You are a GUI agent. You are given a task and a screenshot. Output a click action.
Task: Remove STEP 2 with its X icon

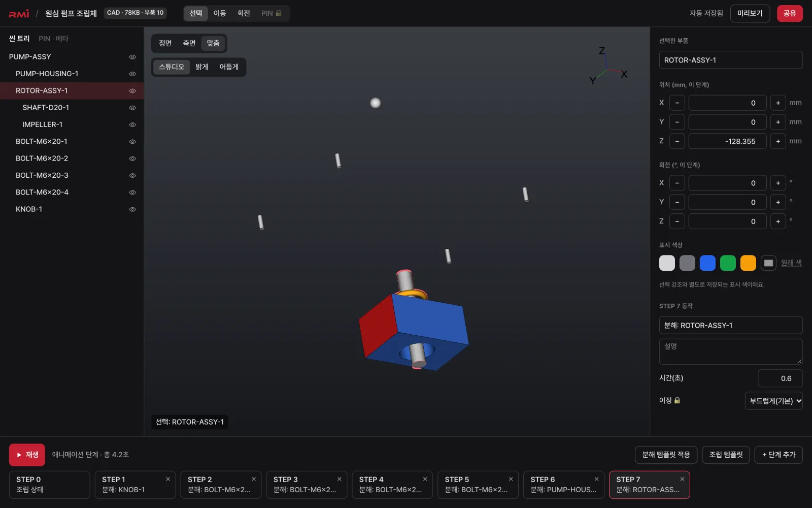tap(254, 479)
